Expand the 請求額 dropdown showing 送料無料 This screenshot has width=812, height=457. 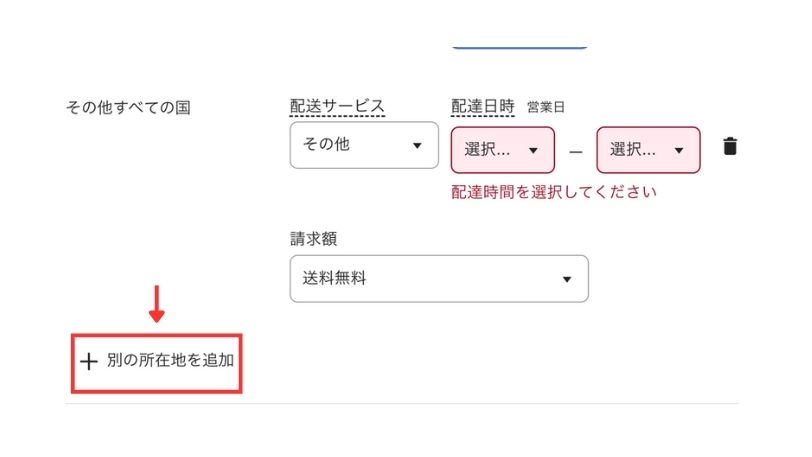click(438, 279)
